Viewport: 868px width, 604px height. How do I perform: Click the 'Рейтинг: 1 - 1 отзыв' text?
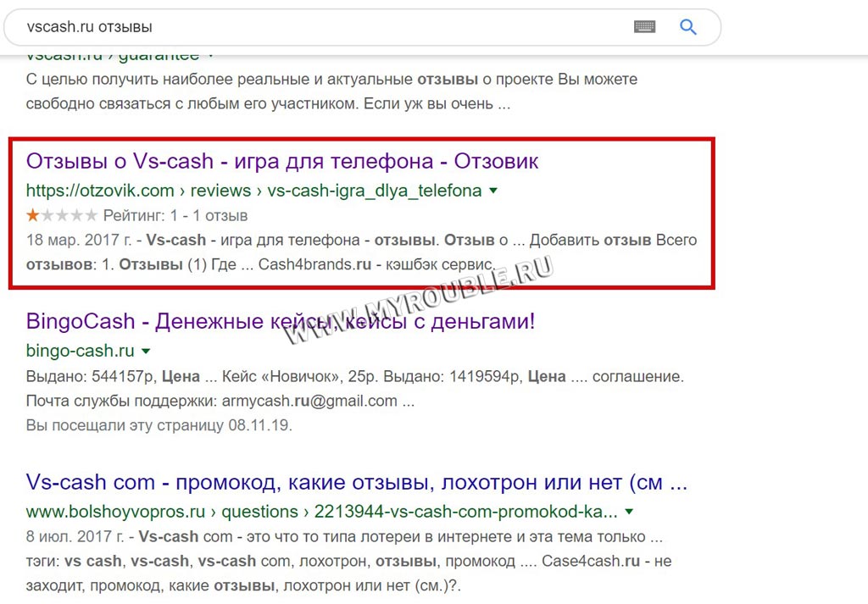[175, 216]
